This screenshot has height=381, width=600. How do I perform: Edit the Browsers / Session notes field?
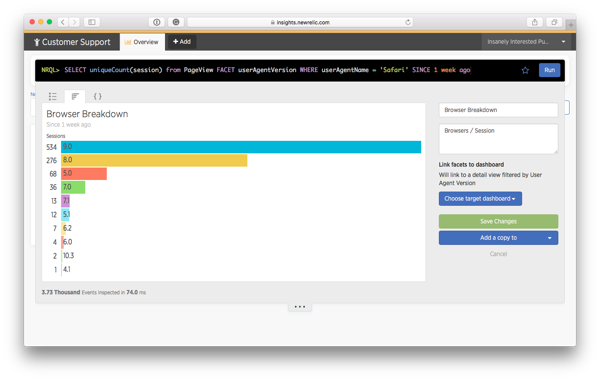pos(498,139)
